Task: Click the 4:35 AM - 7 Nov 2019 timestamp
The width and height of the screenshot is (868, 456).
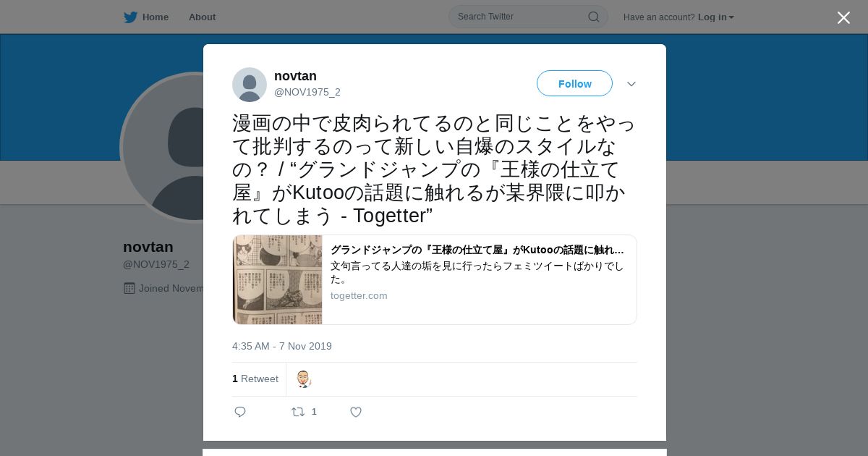Action: pyautogui.click(x=282, y=346)
